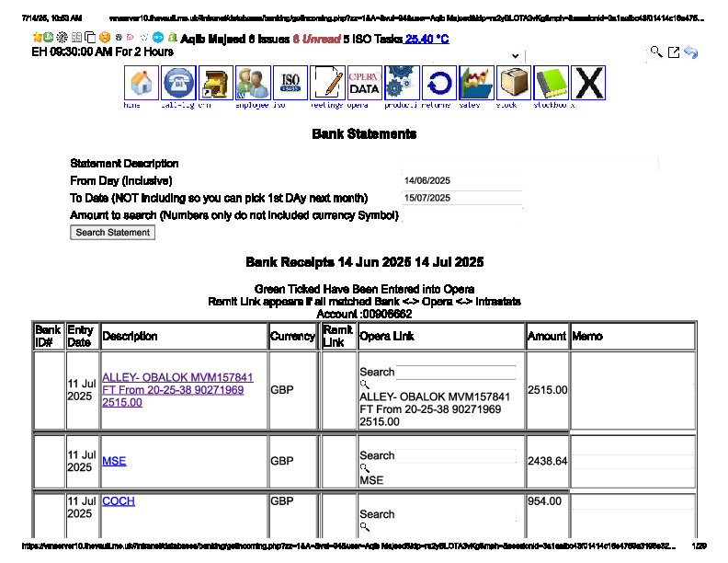This screenshot has width=728, height=563.
Task: Click the stock cardboard box icon
Action: click(514, 83)
